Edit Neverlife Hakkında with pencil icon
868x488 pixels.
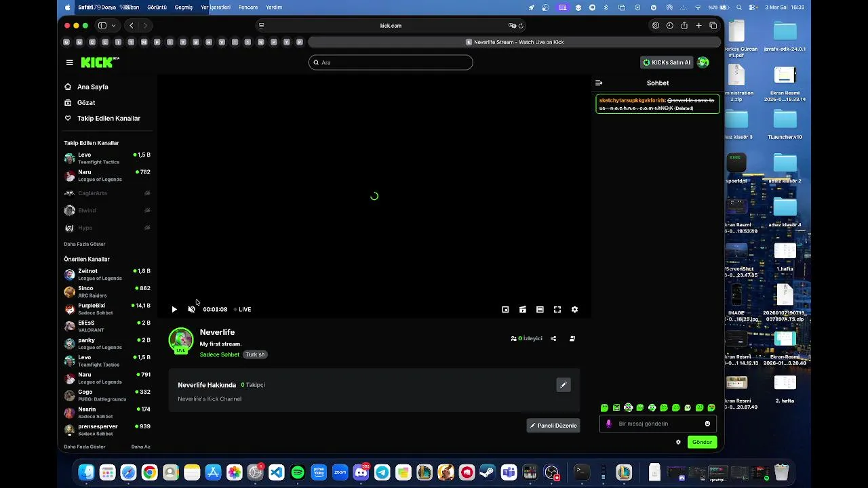[563, 385]
